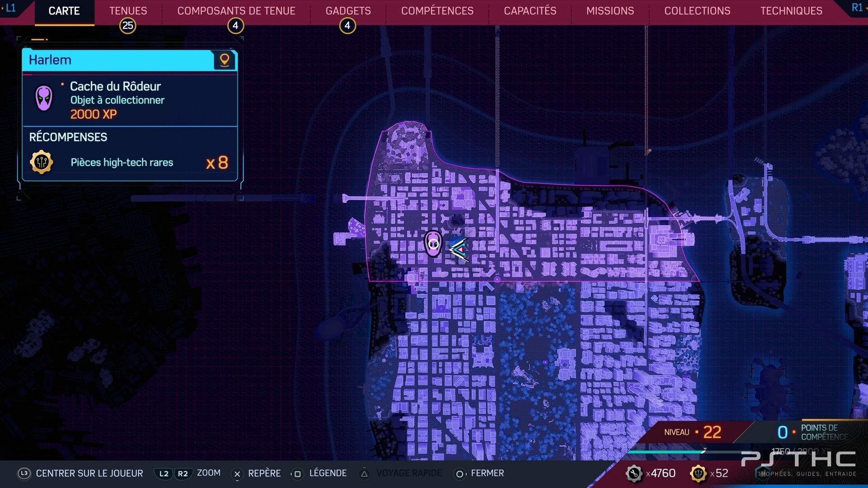
Task: Click the Points de Compétence counter
Action: pos(813,432)
